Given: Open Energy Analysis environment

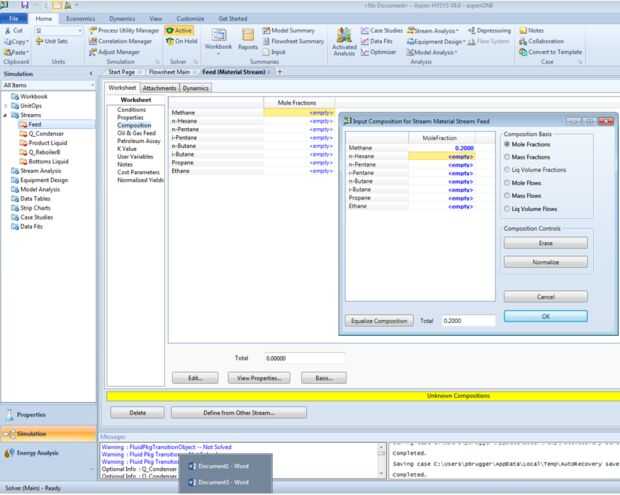Looking at the screenshot, I should [x=48, y=453].
